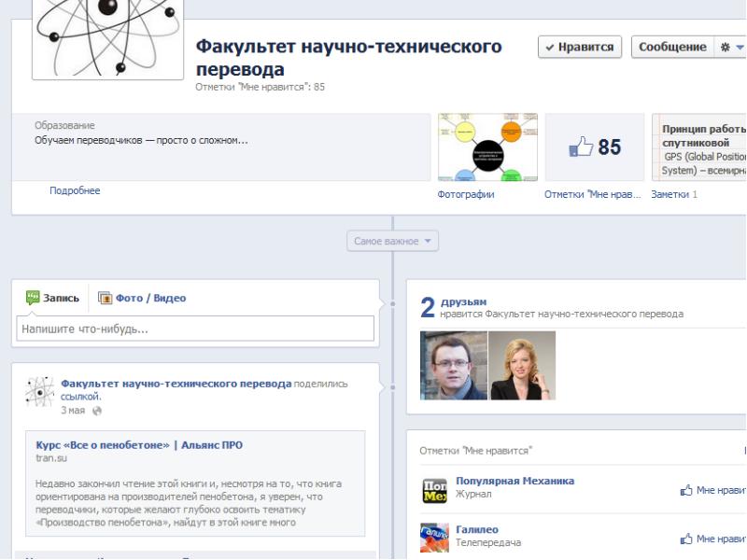Viewport: 747px width, 560px height.
Task: Click the small atom avatar in post
Action: click(x=39, y=392)
